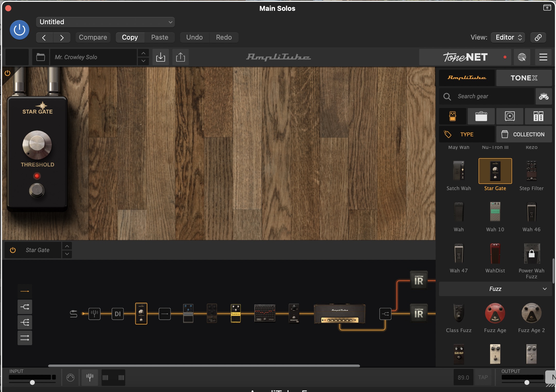556x392 pixels.
Task: Open the ToneNET panel
Action: tap(465, 57)
